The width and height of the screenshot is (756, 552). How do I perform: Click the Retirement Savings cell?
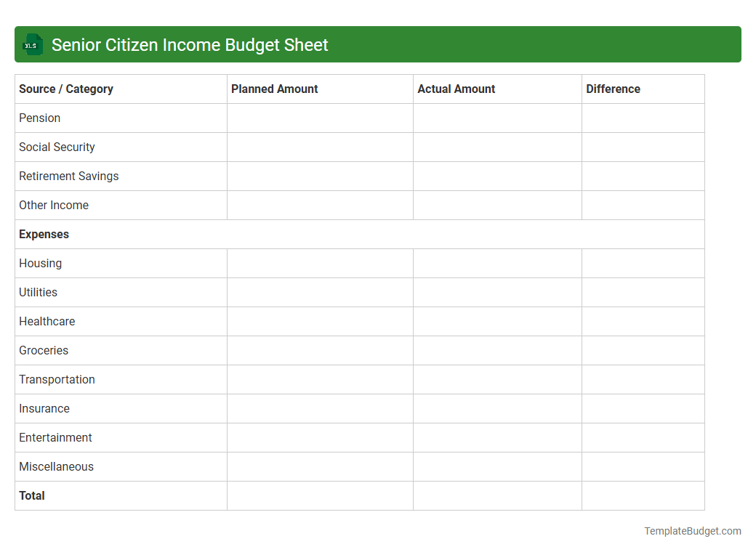pyautogui.click(x=69, y=176)
